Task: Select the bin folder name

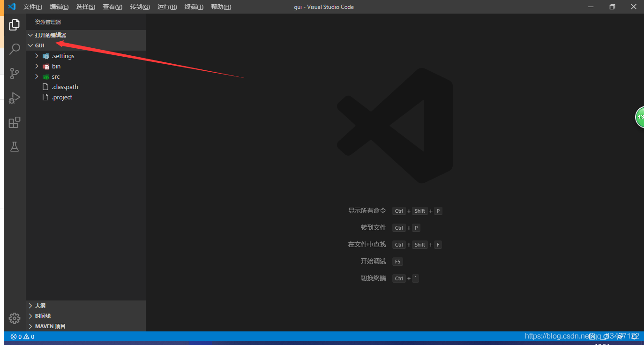Action: [56, 67]
